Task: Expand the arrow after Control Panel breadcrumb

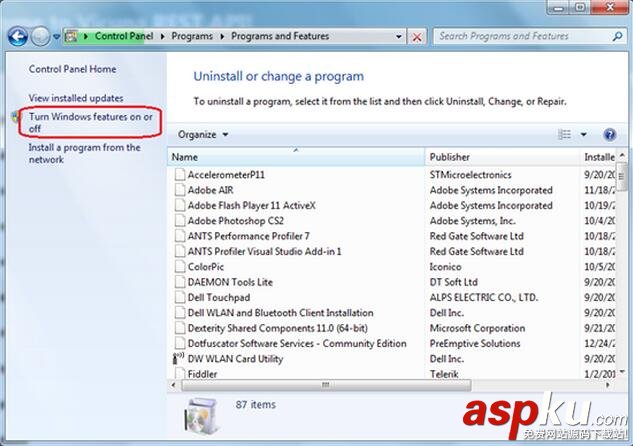Action: point(162,36)
